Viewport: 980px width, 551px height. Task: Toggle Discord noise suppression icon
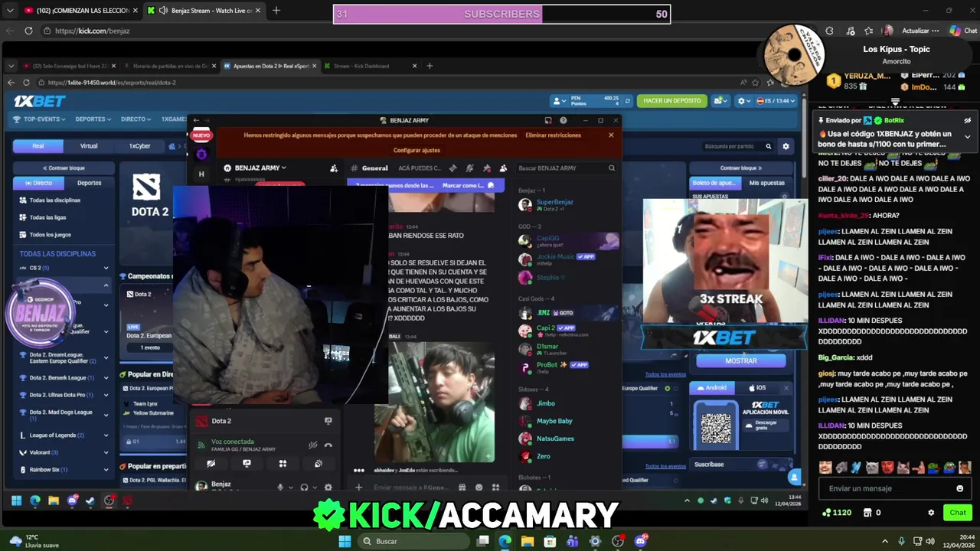(312, 445)
